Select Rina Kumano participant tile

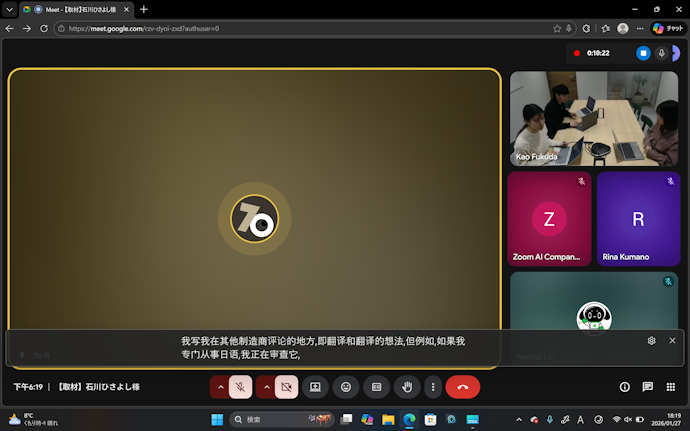[x=639, y=219]
